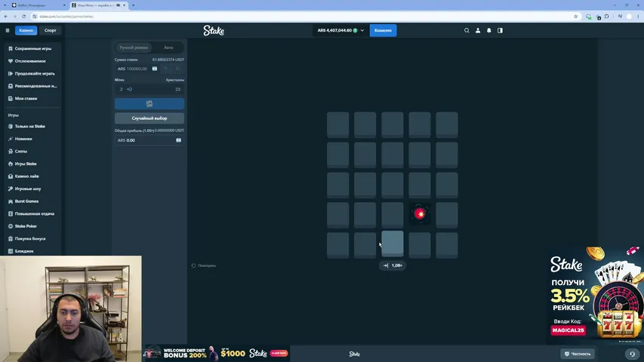This screenshot has width=644, height=362.
Task: Open Покупка бонуса category
Action: [30, 238]
